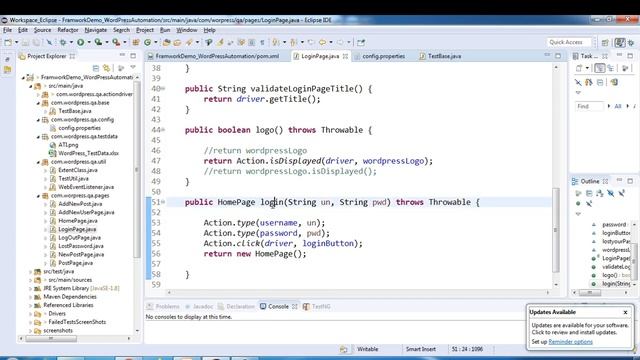Screen dimensions: 640x360
Task: Click the Debug bug icon in toolbar
Action: pos(63,42)
